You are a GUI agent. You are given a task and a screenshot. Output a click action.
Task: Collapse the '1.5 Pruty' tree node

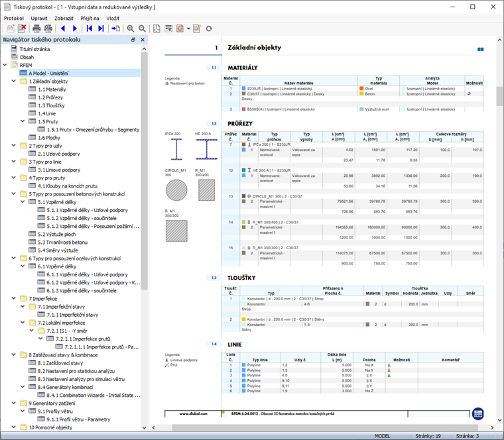23,121
